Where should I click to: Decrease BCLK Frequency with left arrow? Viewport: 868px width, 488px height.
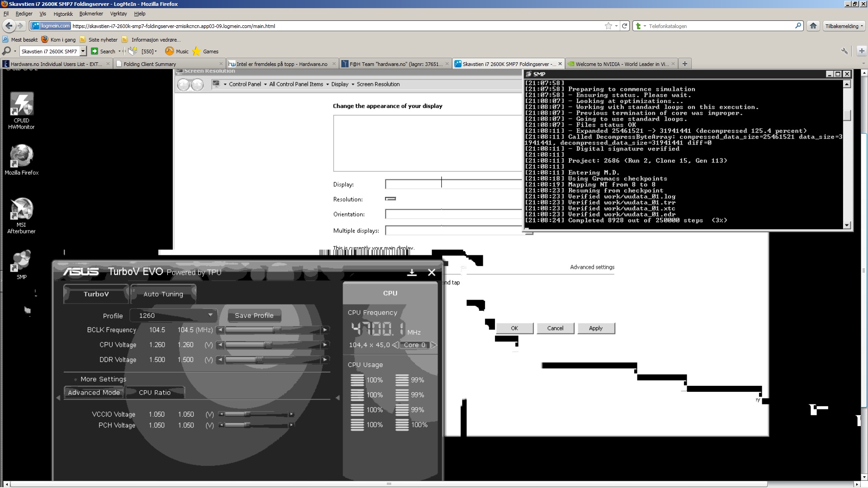220,330
